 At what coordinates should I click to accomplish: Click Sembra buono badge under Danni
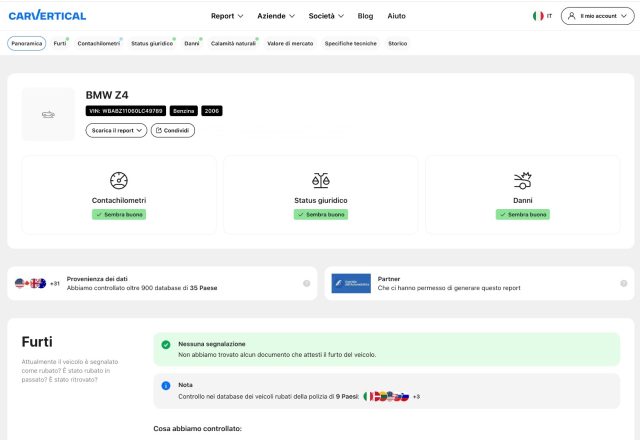pos(522,214)
